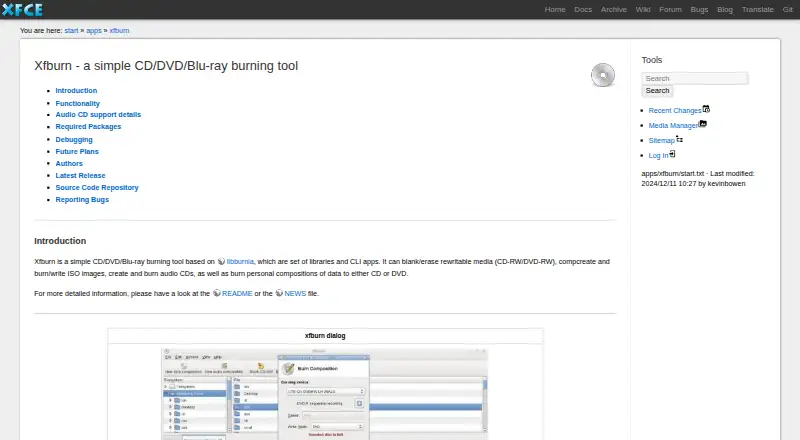Jump to Source Code Repository link
The height and width of the screenshot is (440, 800).
97,187
